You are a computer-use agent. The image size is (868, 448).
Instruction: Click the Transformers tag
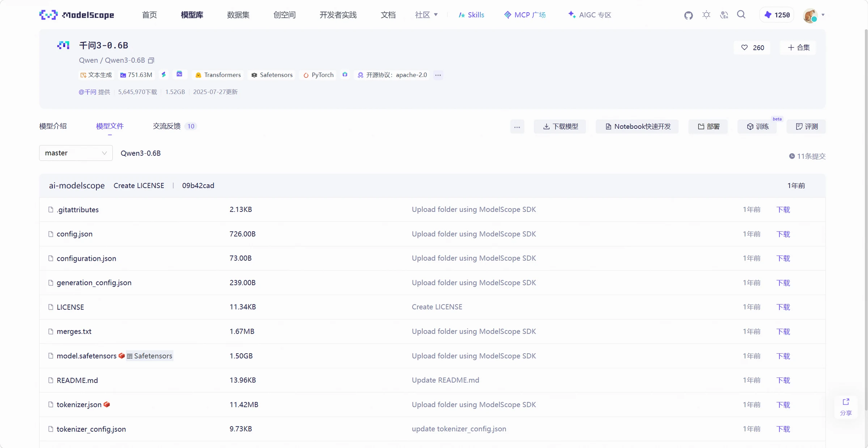point(218,75)
